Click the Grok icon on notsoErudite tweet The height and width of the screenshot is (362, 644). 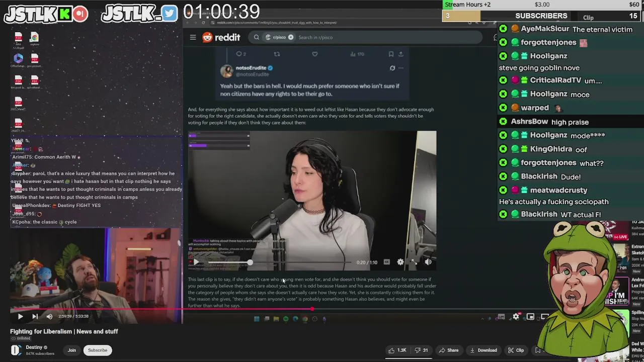[x=392, y=68]
